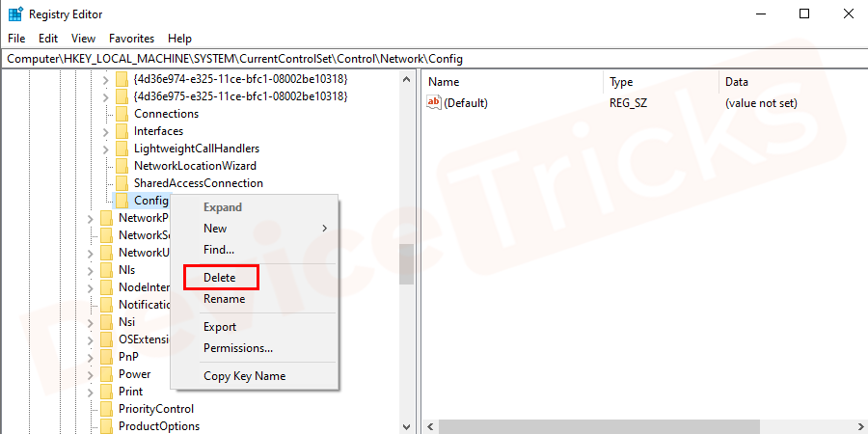Expand the Interfaces key
Screen dimensions: 868x434
[106, 131]
